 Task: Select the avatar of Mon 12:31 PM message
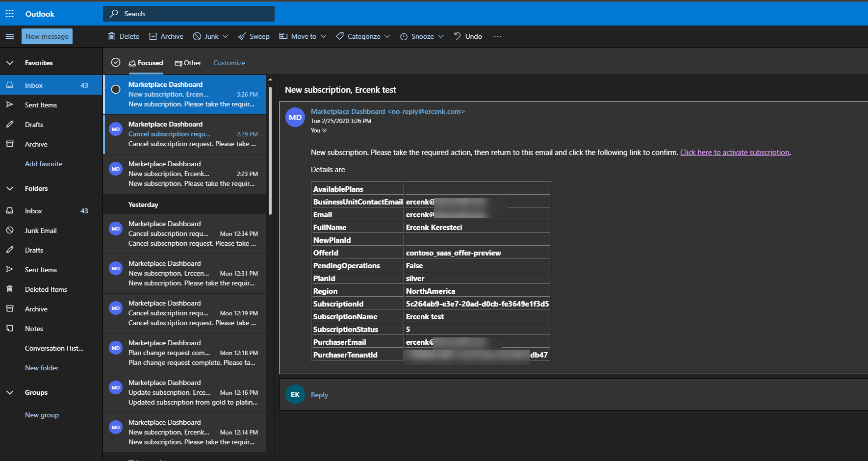tap(116, 268)
